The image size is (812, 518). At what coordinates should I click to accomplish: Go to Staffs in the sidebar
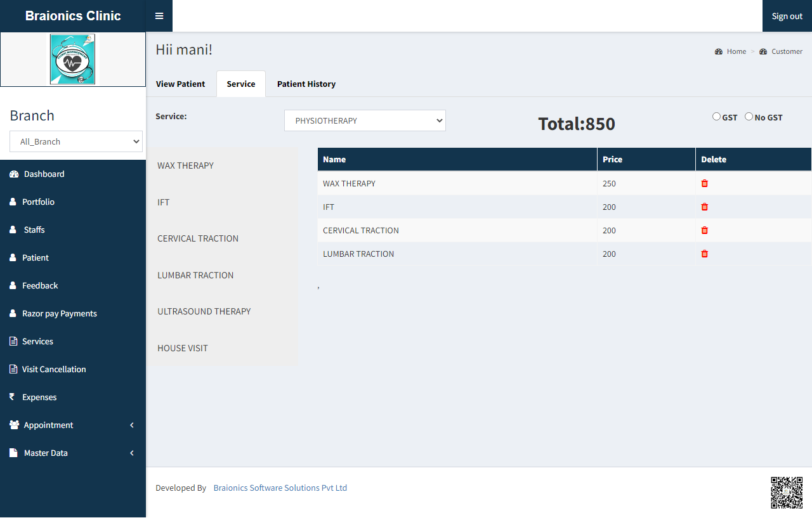click(x=73, y=230)
